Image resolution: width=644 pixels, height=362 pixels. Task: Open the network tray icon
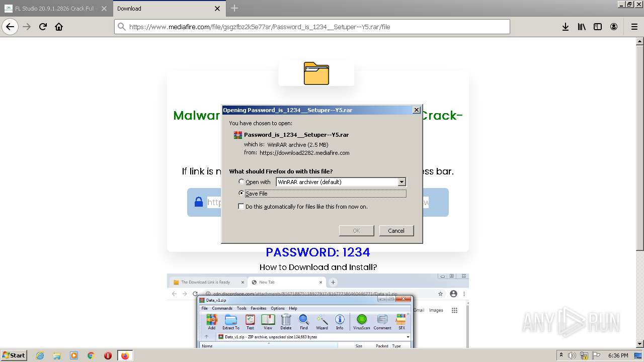coord(584,355)
